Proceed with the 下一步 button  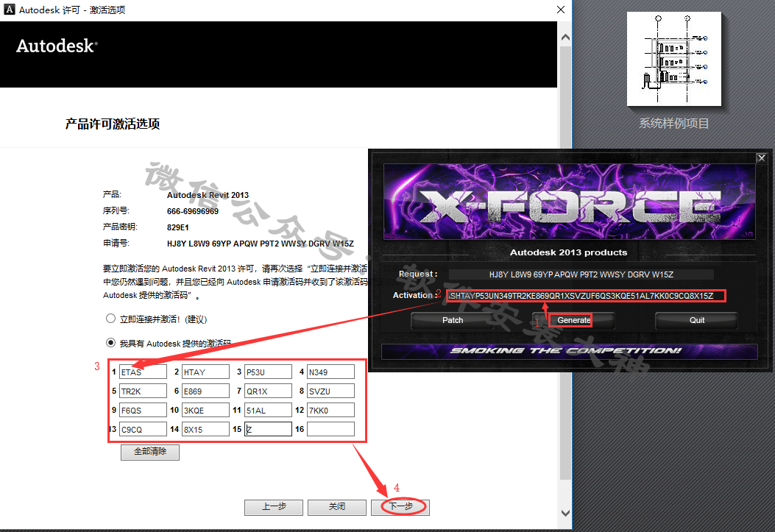400,507
